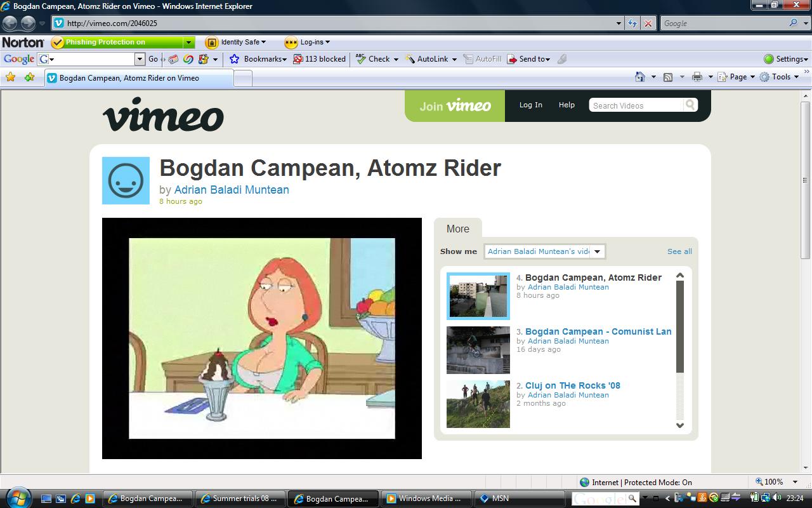812x508 pixels.
Task: Click the Norton logo
Action: click(x=23, y=43)
